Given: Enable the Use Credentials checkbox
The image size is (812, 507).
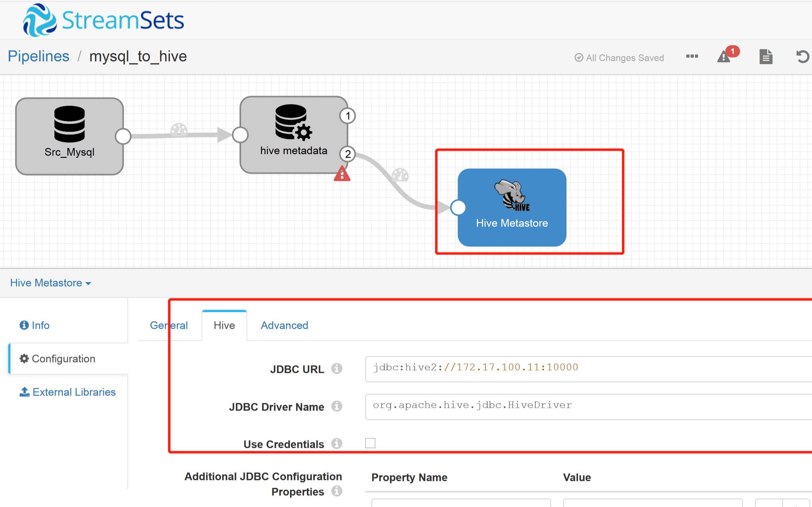Looking at the screenshot, I should coord(370,443).
